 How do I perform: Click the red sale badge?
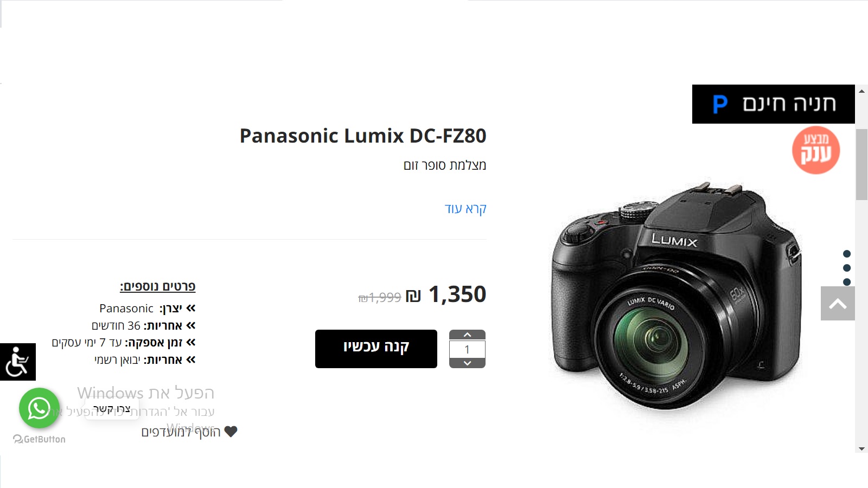(815, 150)
